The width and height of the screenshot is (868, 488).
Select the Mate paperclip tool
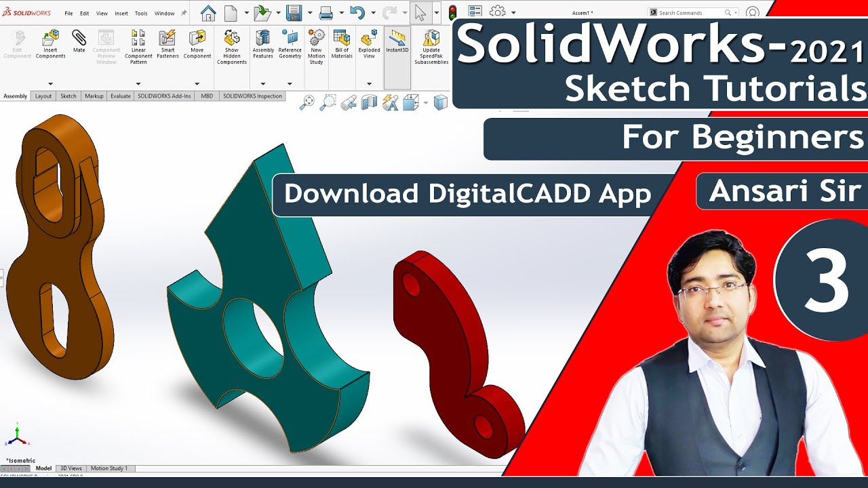point(79,41)
